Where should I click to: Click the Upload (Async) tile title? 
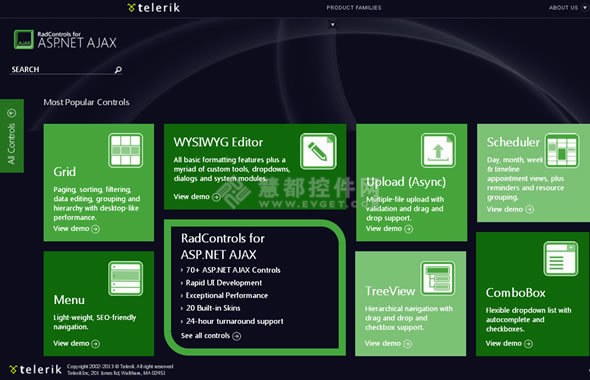(406, 182)
